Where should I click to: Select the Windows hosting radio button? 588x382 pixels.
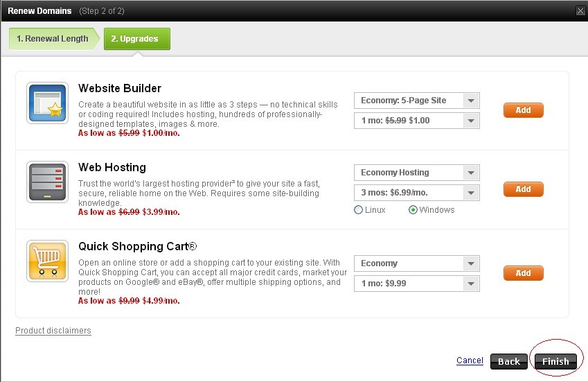tap(413, 210)
